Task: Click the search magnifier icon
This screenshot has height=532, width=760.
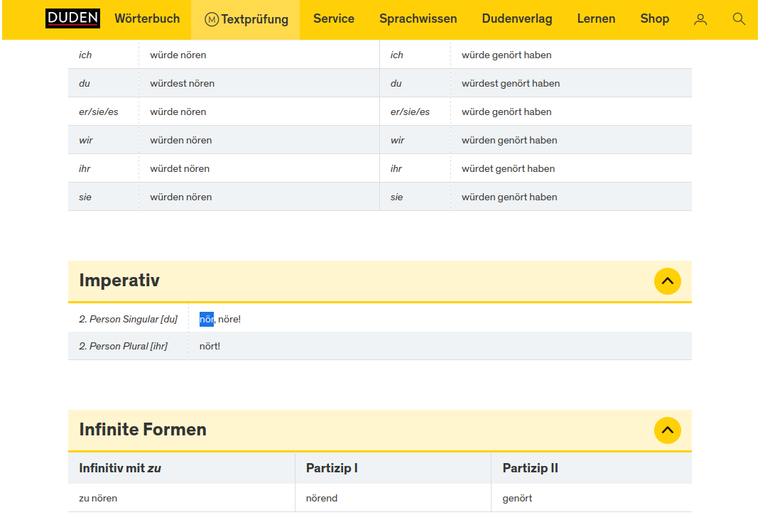Action: 739,19
